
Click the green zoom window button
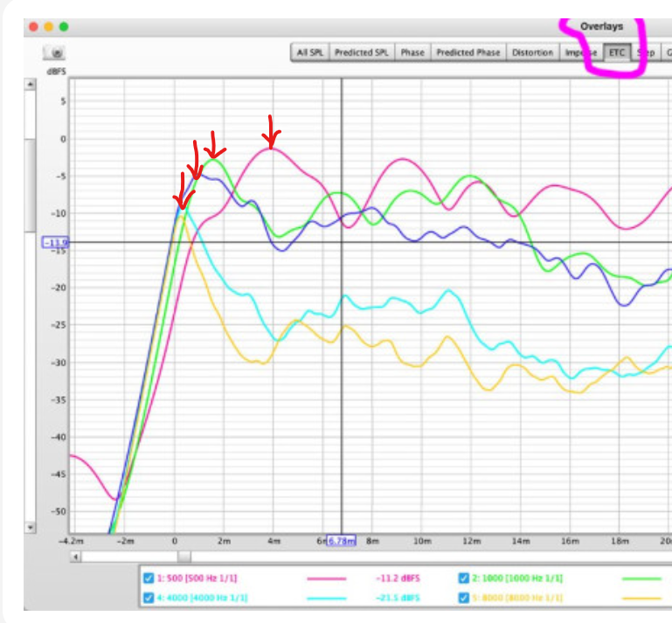coord(64,27)
